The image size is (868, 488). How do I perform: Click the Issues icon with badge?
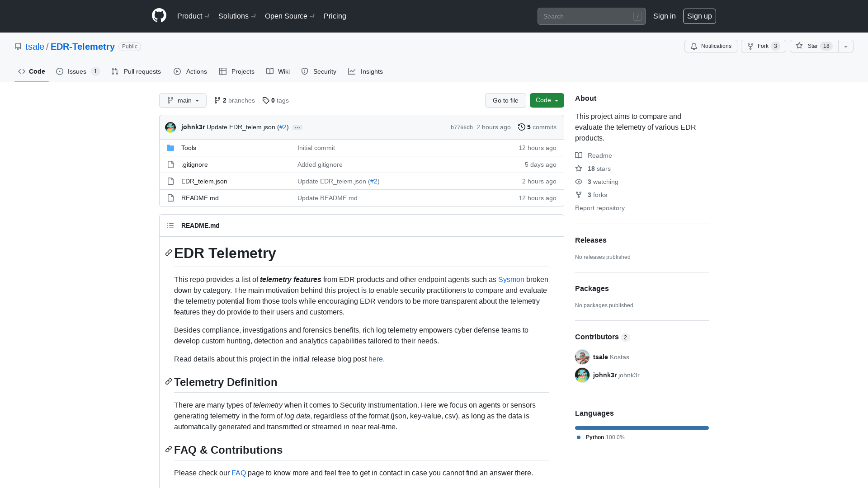[x=77, y=71]
